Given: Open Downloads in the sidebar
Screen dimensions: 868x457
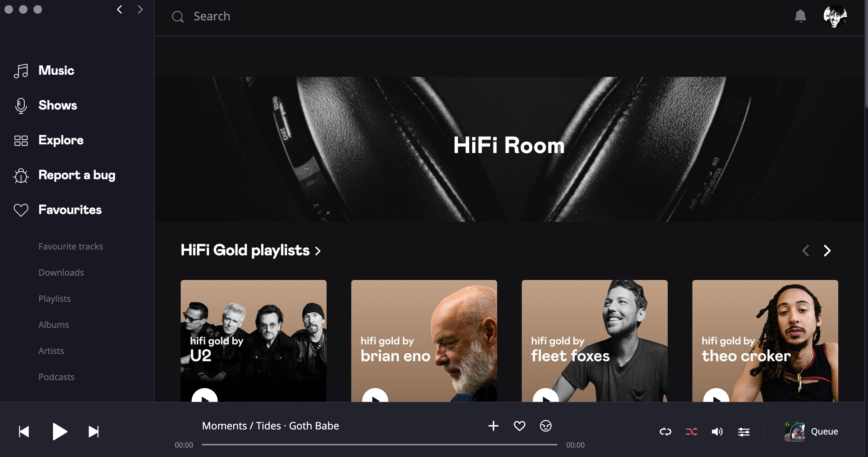Looking at the screenshot, I should (x=61, y=272).
